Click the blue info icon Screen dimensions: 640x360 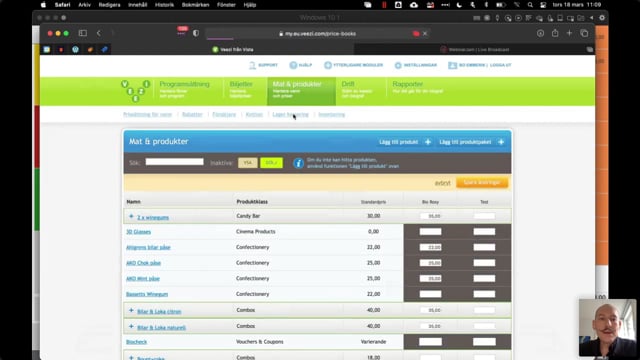(x=298, y=163)
